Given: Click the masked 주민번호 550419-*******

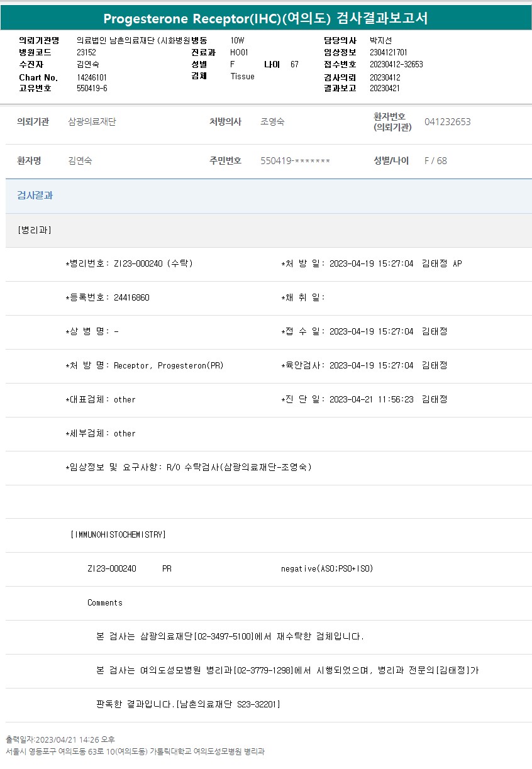Looking at the screenshot, I should click(295, 161).
